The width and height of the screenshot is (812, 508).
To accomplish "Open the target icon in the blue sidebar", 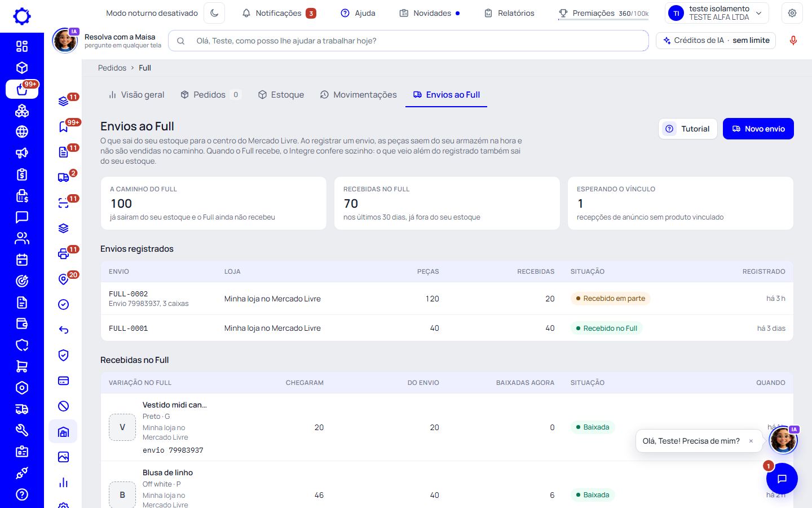I will point(22,281).
